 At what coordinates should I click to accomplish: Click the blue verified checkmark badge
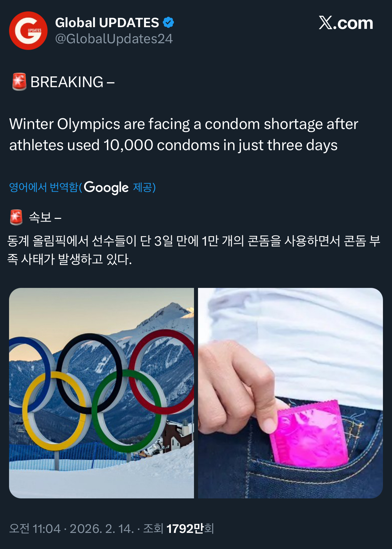coord(168,22)
